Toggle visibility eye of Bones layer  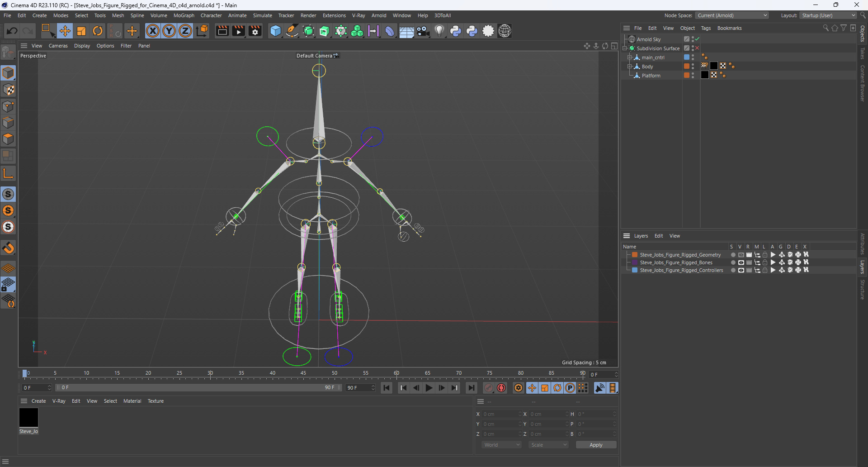[x=741, y=262]
